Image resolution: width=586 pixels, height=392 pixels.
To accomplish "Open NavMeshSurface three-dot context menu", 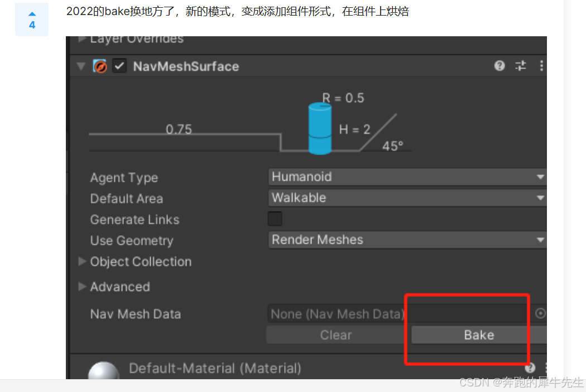I will click(x=541, y=66).
